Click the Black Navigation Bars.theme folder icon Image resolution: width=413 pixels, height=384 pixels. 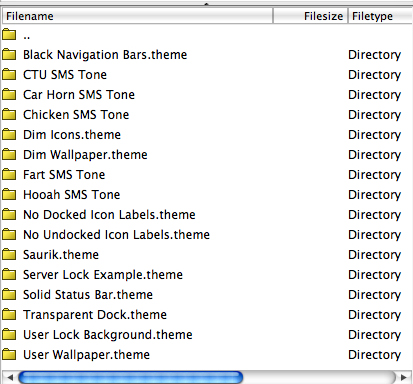pyautogui.click(x=9, y=54)
